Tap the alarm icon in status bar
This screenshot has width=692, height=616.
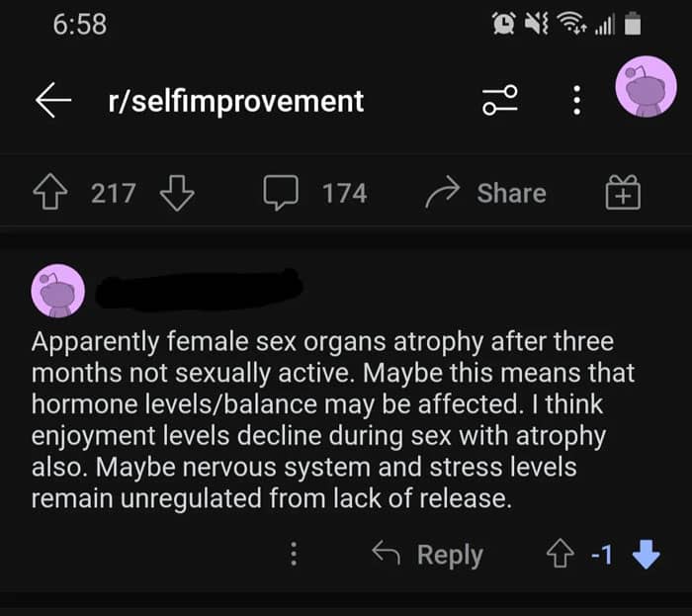tap(505, 24)
